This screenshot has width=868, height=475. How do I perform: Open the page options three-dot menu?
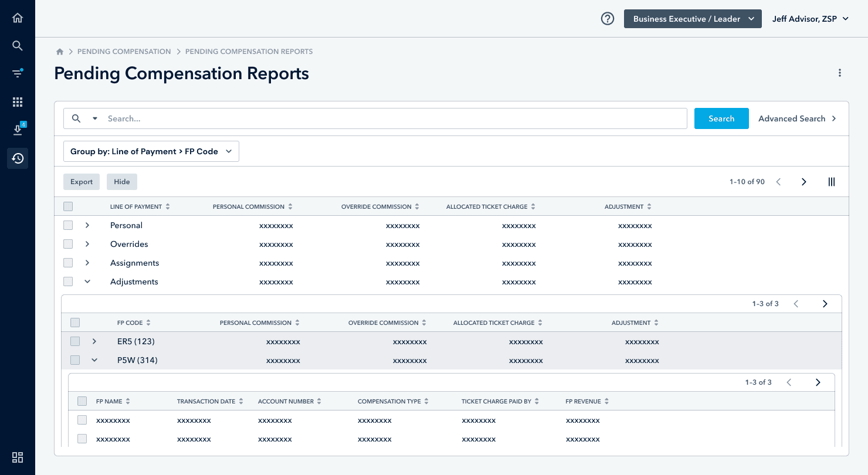tap(840, 73)
